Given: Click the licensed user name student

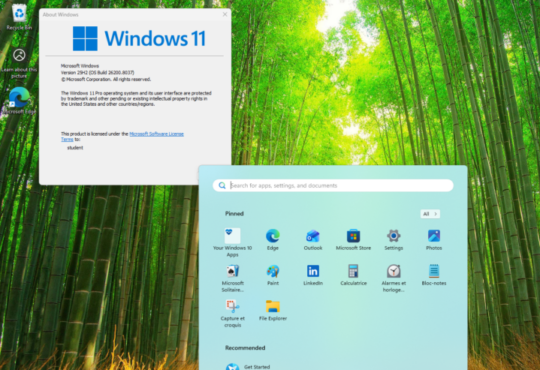Looking at the screenshot, I should click(75, 148).
